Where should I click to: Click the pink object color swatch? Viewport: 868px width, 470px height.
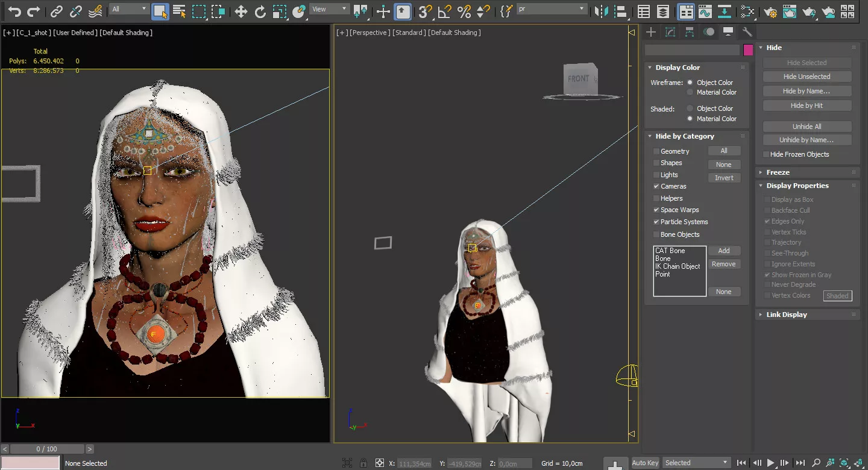[x=748, y=50]
